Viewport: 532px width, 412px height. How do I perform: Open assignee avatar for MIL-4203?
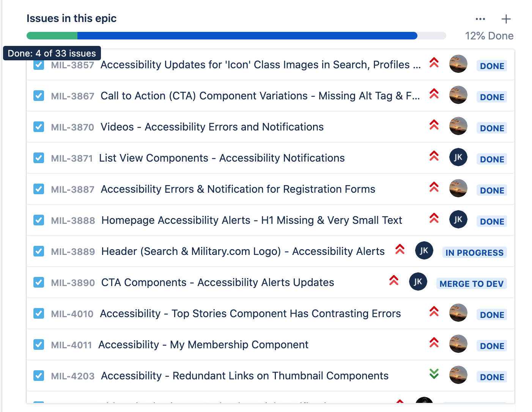click(x=458, y=375)
